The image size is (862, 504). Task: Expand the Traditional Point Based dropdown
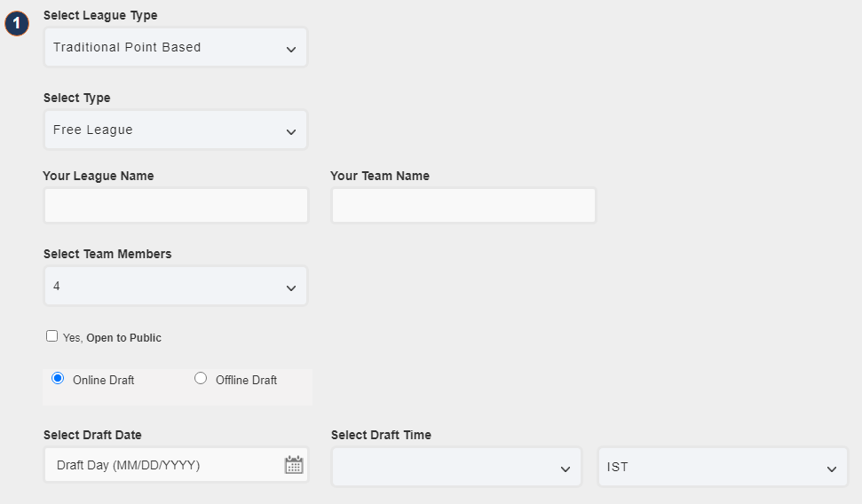click(176, 47)
